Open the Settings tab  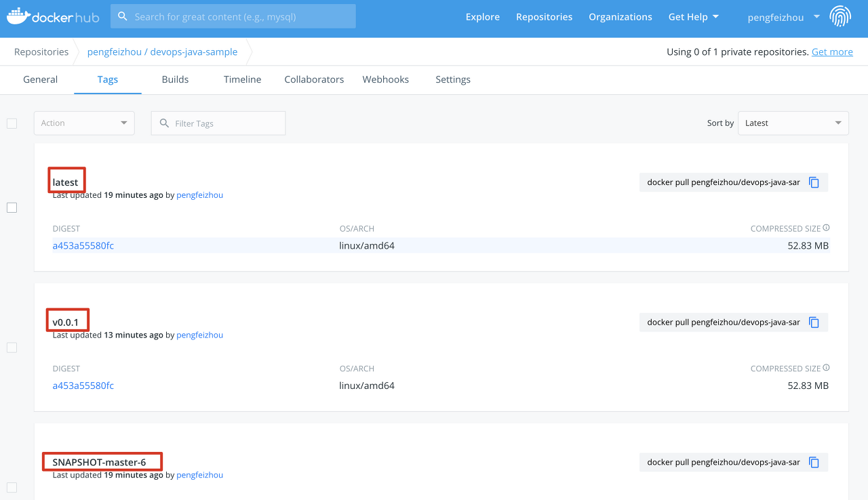tap(453, 79)
